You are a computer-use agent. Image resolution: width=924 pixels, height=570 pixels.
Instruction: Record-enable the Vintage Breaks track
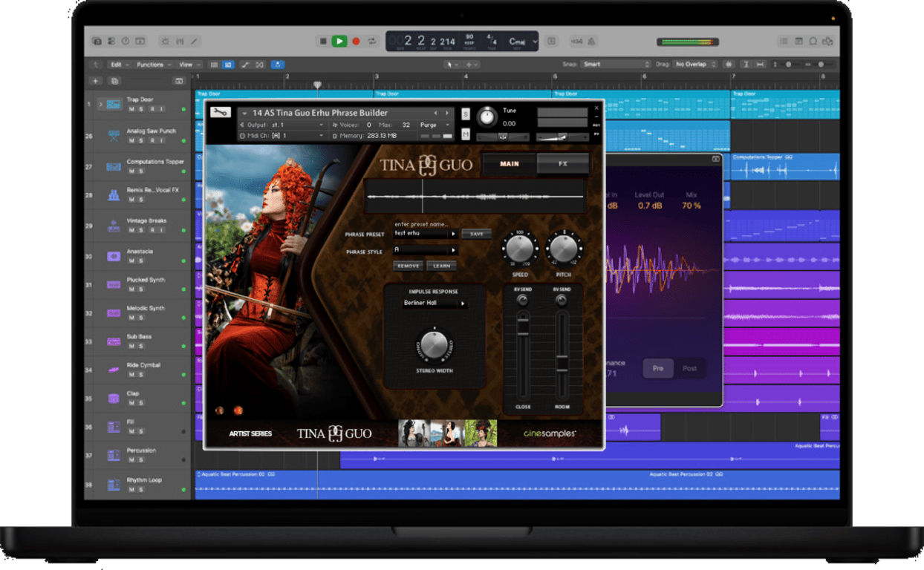coord(151,230)
